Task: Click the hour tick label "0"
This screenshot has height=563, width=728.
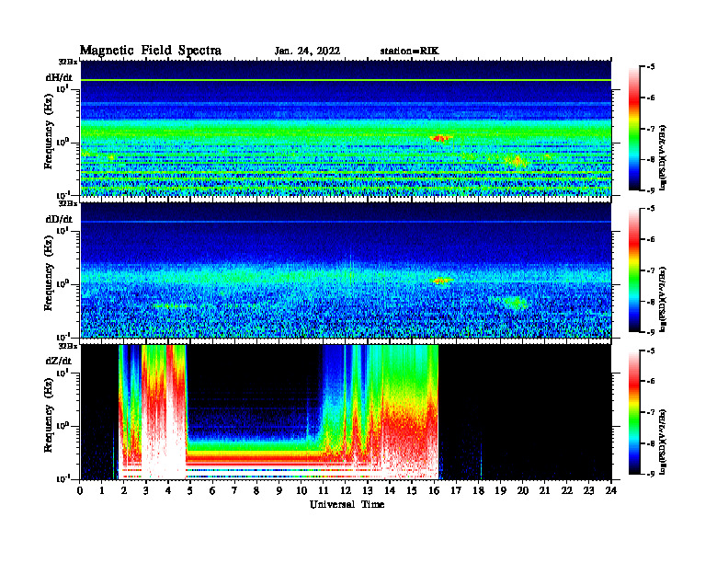Action: click(x=80, y=490)
